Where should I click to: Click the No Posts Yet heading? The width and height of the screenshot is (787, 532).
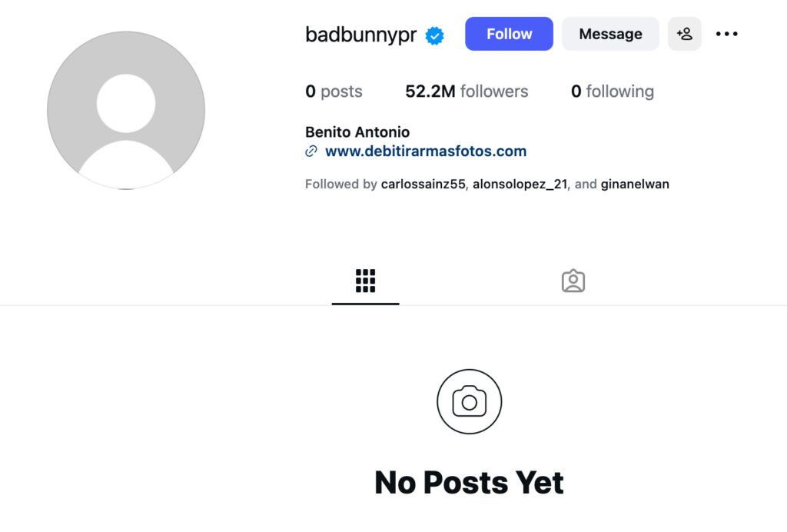coord(468,482)
